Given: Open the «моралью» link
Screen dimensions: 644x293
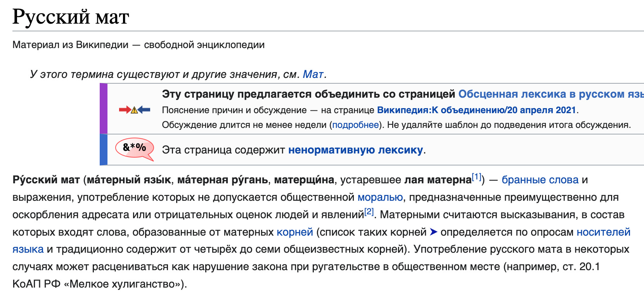Looking at the screenshot, I should pos(380,197).
